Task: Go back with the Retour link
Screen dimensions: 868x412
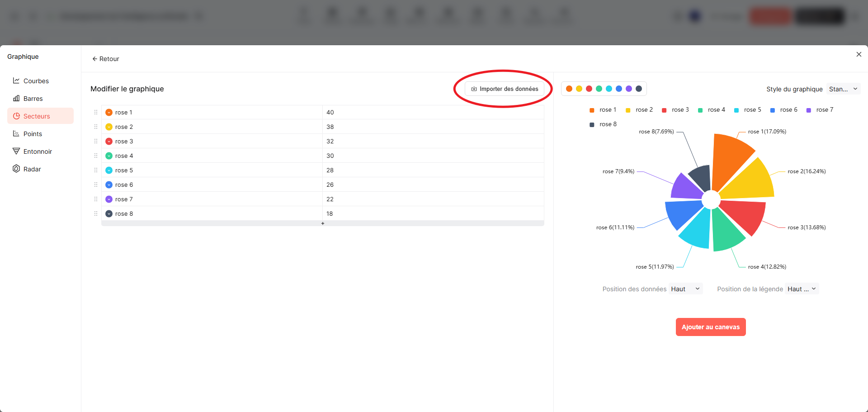Action: click(106, 59)
